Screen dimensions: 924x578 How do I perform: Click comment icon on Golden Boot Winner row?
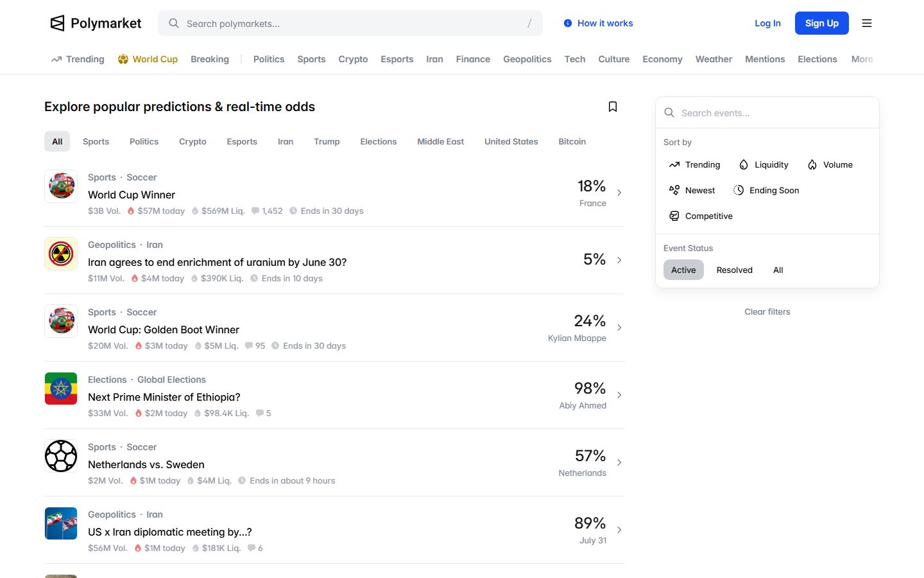pos(249,346)
